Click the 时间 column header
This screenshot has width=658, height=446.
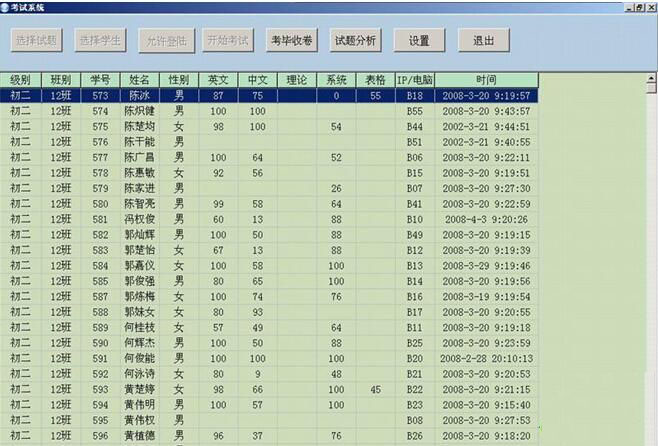click(x=486, y=79)
